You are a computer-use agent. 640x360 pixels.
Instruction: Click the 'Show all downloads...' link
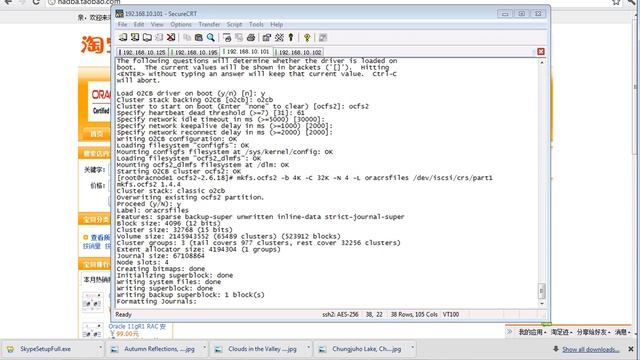(590, 350)
